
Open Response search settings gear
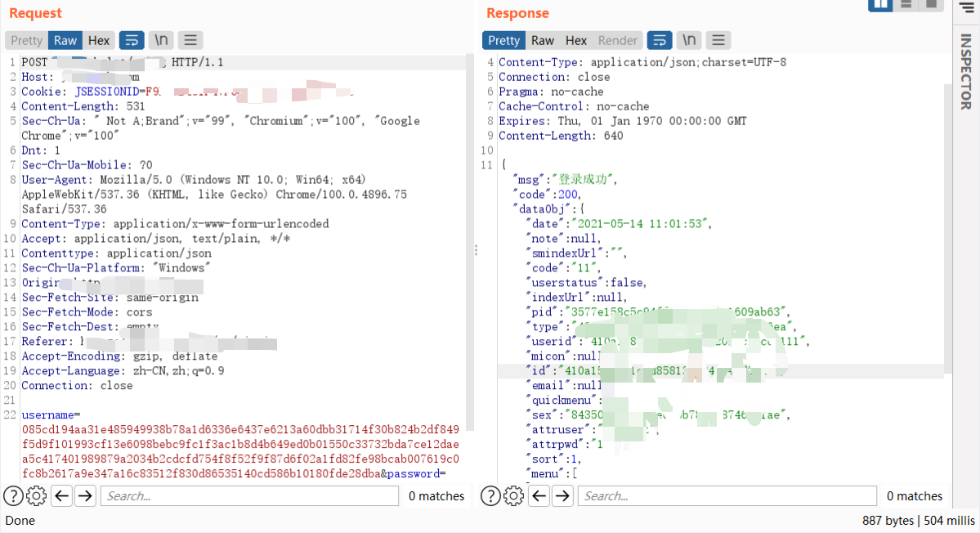(x=514, y=496)
